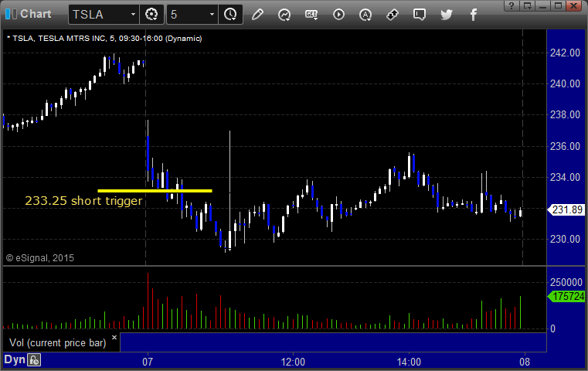Open the help question mark button
Image resolution: width=588 pixels, height=371 pixels.
click(x=512, y=5)
